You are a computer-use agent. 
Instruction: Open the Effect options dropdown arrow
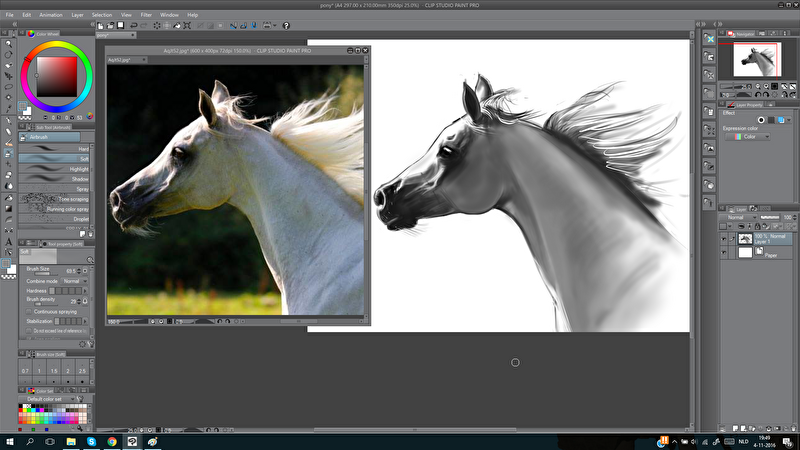tap(789, 120)
